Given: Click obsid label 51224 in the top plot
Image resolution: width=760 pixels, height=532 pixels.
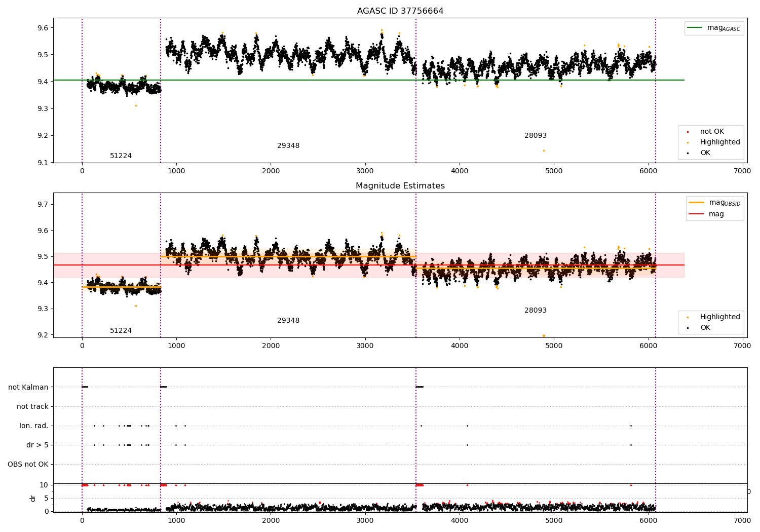Looking at the screenshot, I should click(121, 156).
